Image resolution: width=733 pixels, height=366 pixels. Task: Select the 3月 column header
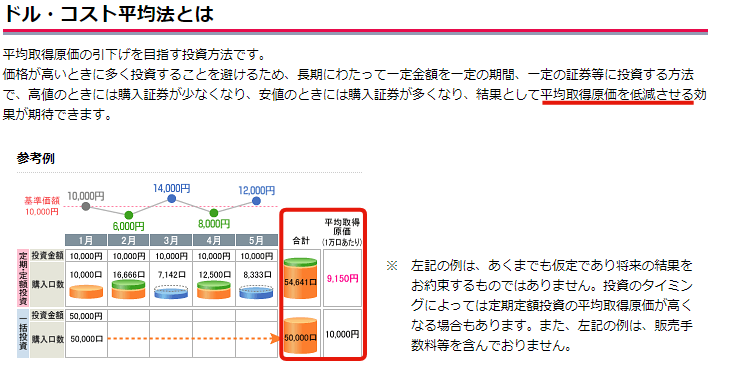click(x=171, y=240)
